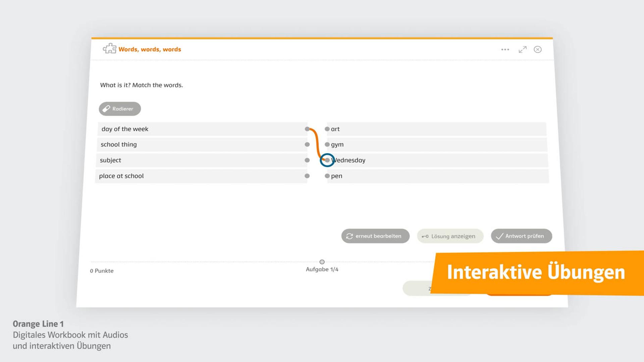Click the puzzle piece exercise icon
Screen dimensions: 644x362
coord(109,49)
